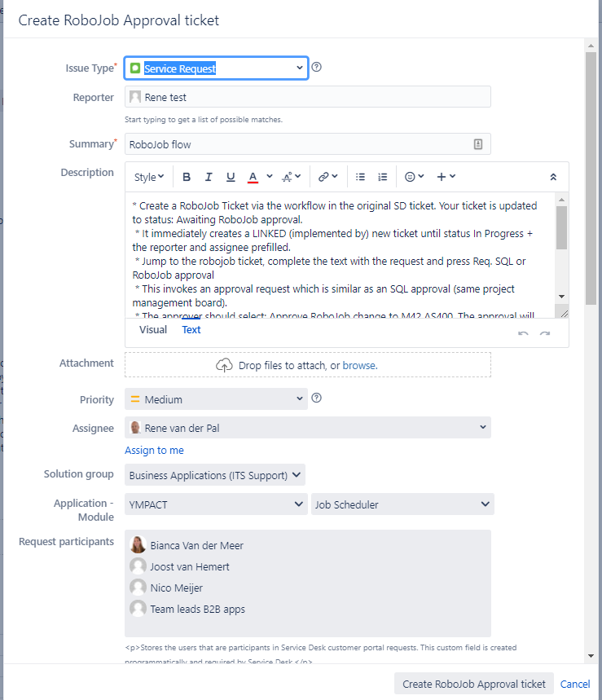Click Create RoboJob Approval ticket button

[x=474, y=684]
